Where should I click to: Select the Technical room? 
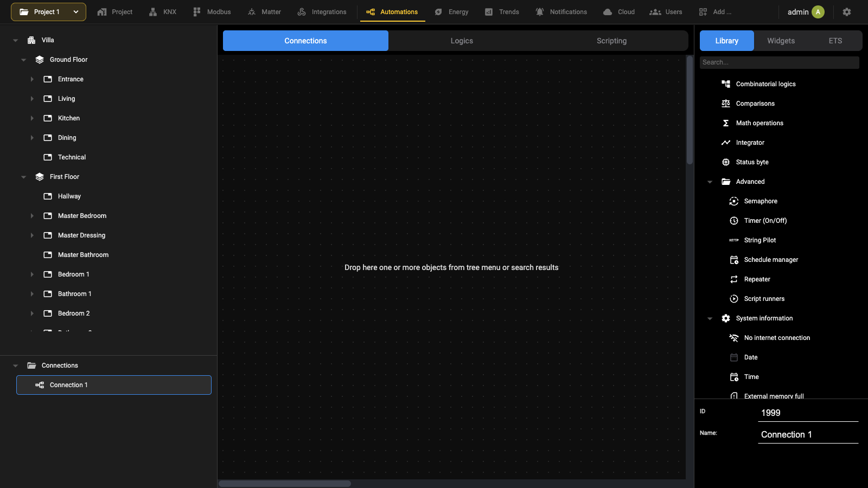[72, 157]
